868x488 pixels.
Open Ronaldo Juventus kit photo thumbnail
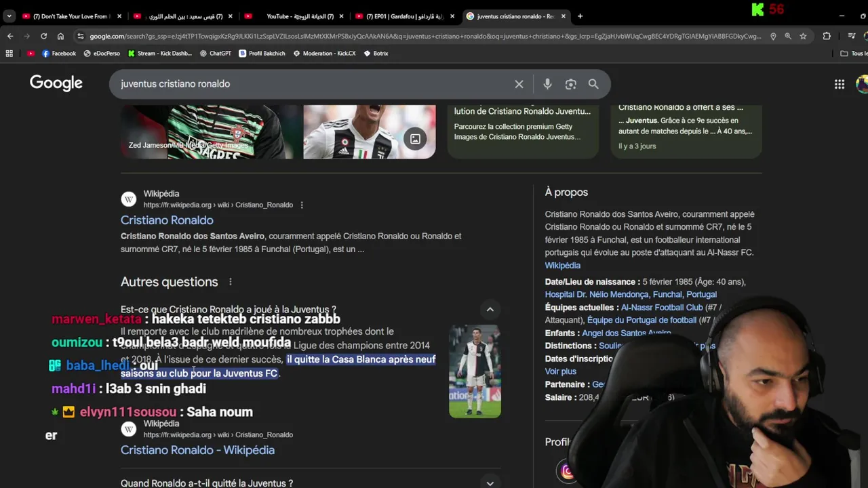tap(475, 371)
